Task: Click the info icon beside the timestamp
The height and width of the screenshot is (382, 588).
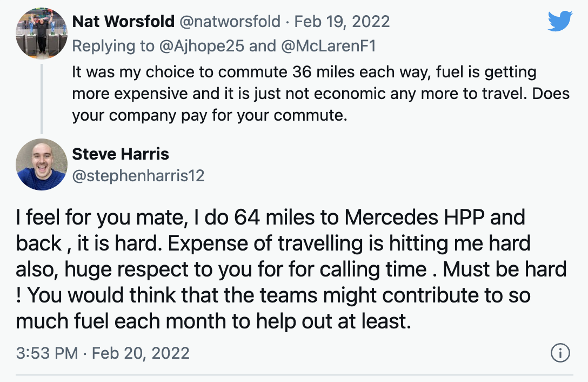Action: 560,353
